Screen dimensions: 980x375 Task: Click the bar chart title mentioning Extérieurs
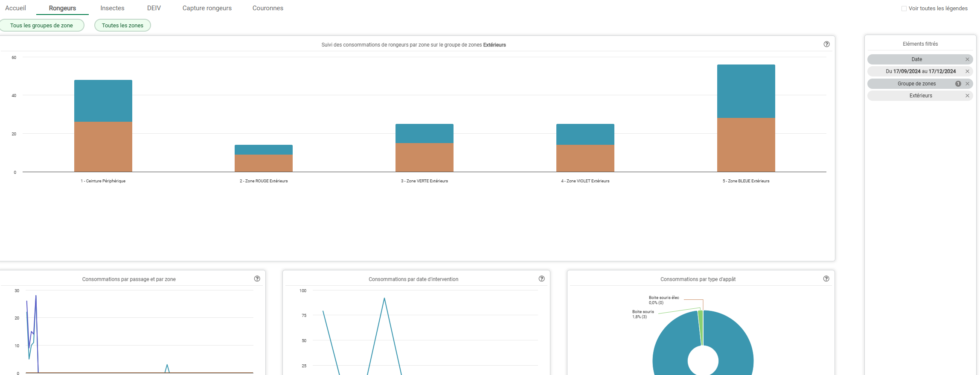(413, 45)
